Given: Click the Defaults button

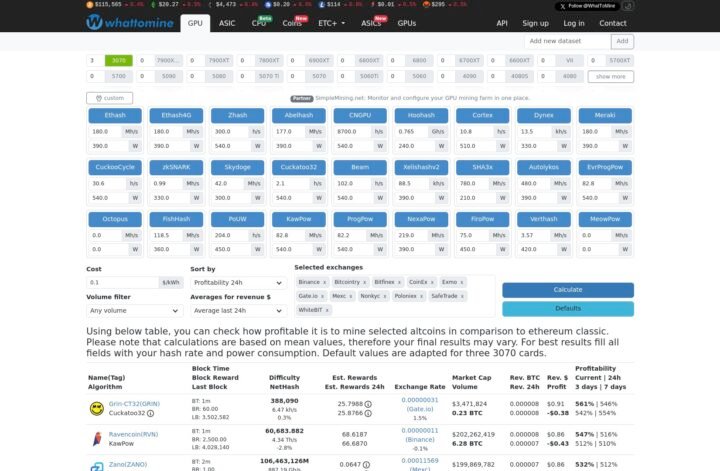Looking at the screenshot, I should pyautogui.click(x=567, y=309).
